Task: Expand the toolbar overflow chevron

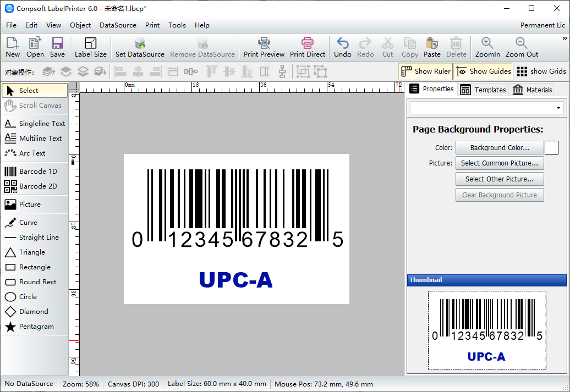Action: pyautogui.click(x=564, y=38)
